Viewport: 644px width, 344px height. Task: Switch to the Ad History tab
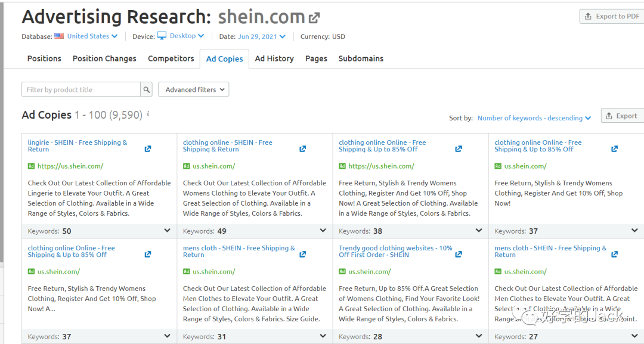pyautogui.click(x=274, y=58)
